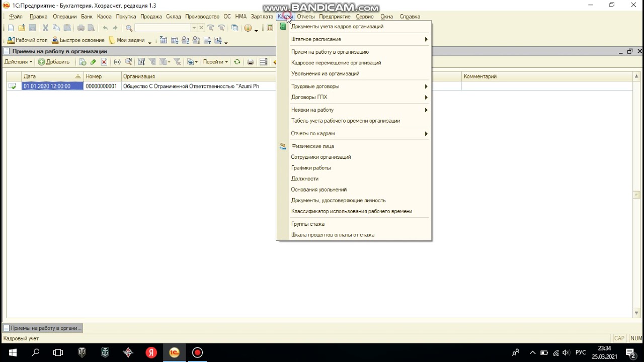Expand the Мои задачи toolbar overflow arrow

pos(149,42)
